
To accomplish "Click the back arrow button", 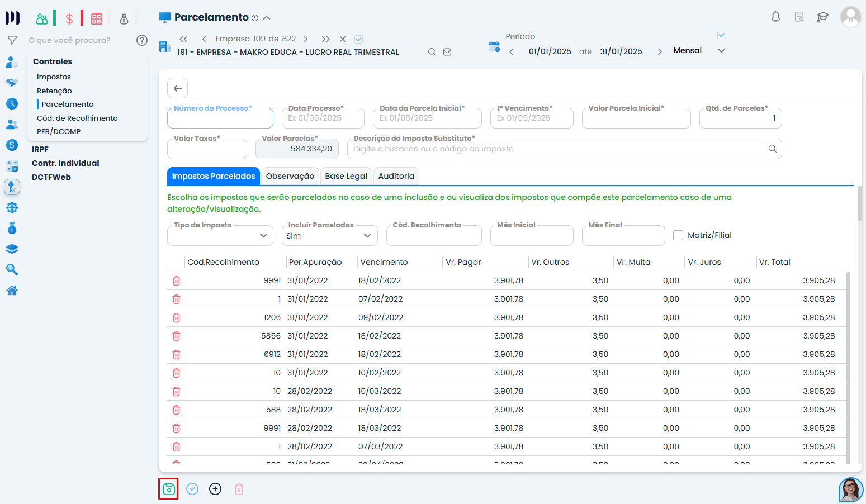I will pos(177,88).
